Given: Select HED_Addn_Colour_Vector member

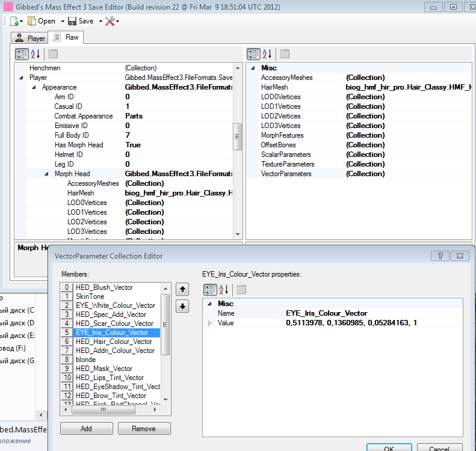Looking at the screenshot, I should tap(111, 351).
